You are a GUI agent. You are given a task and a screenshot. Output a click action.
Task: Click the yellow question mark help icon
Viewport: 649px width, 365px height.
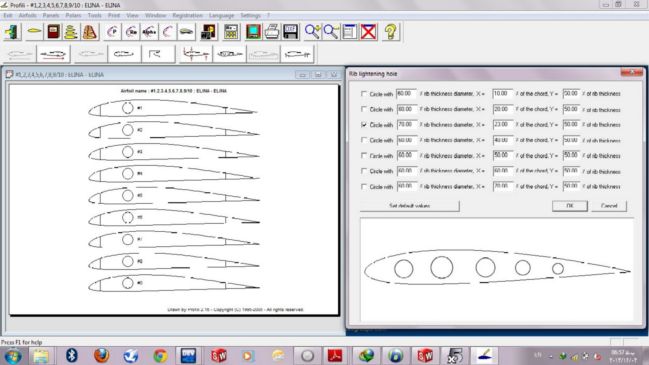(x=390, y=32)
